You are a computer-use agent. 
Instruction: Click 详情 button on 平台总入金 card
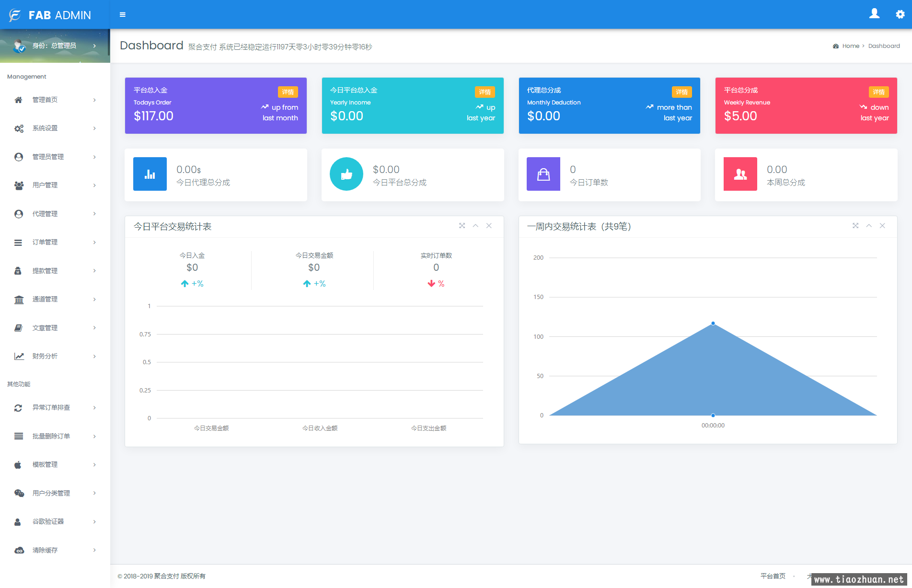(288, 92)
